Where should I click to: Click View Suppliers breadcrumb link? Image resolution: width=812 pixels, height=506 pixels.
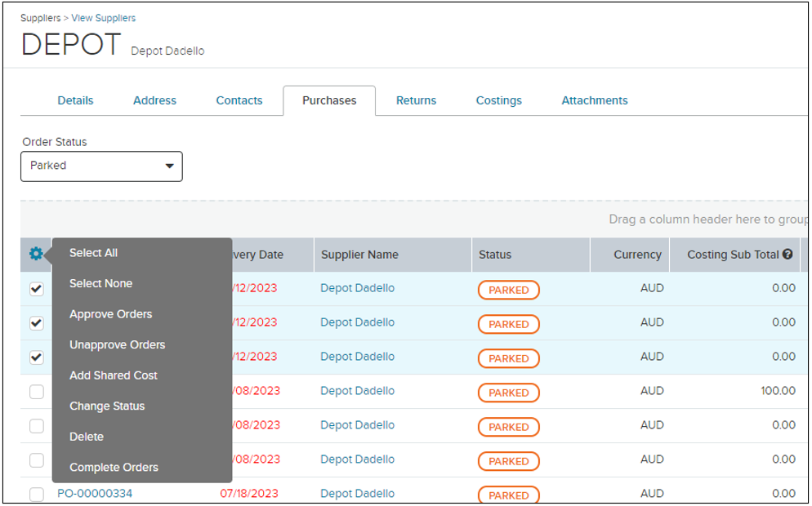[x=104, y=18]
